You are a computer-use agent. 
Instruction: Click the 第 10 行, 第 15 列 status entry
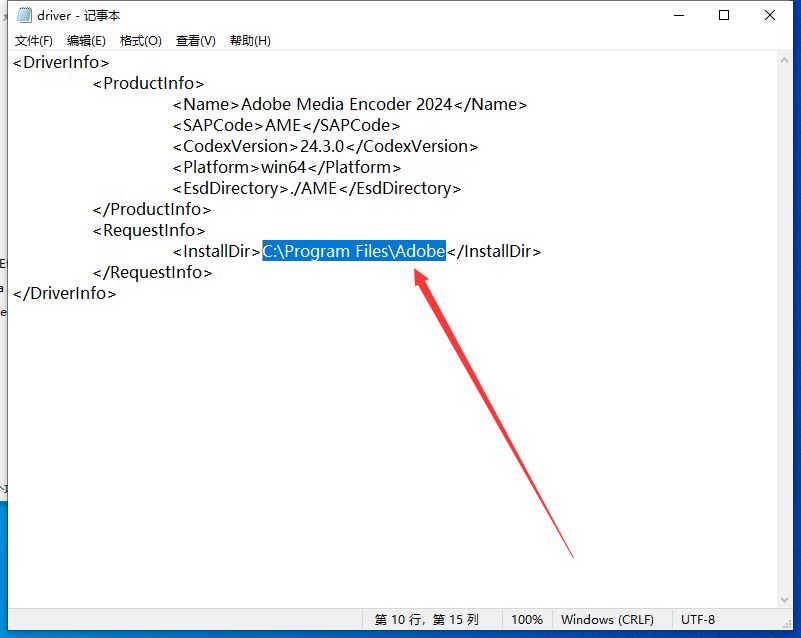(x=427, y=620)
